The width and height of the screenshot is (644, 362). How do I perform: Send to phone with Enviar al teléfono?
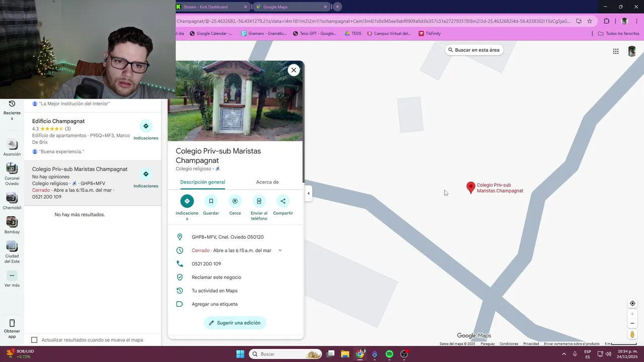[x=259, y=201]
